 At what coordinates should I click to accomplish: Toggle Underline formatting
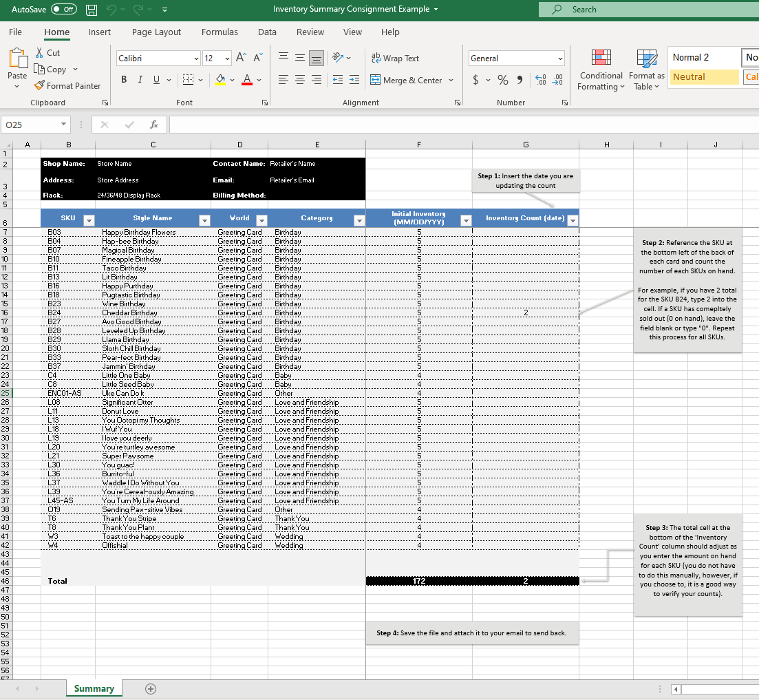tap(156, 79)
